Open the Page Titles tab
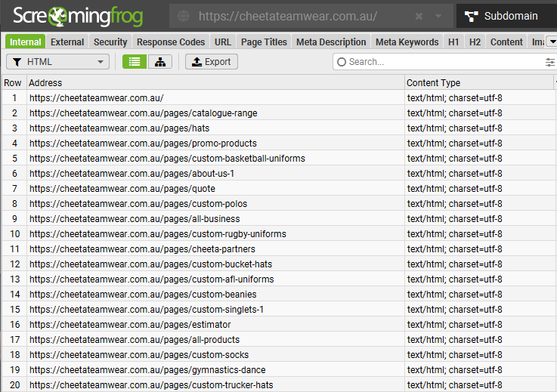The image size is (557, 392). (264, 42)
